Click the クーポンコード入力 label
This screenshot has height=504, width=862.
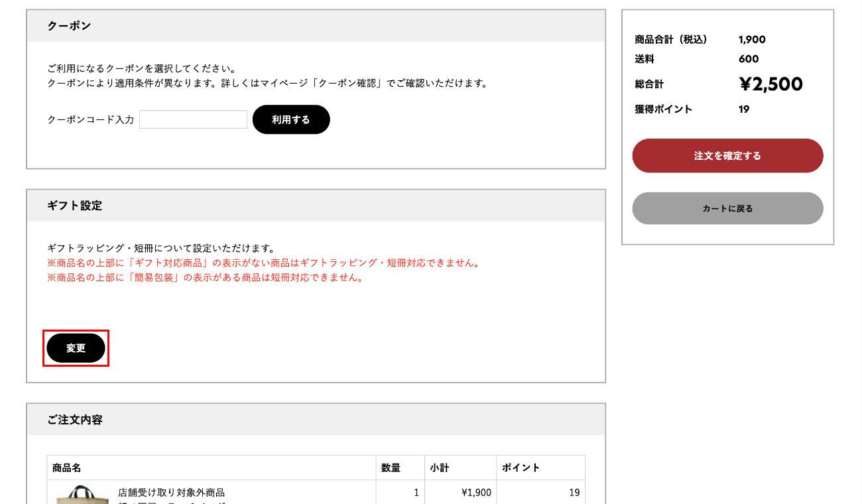tap(90, 120)
